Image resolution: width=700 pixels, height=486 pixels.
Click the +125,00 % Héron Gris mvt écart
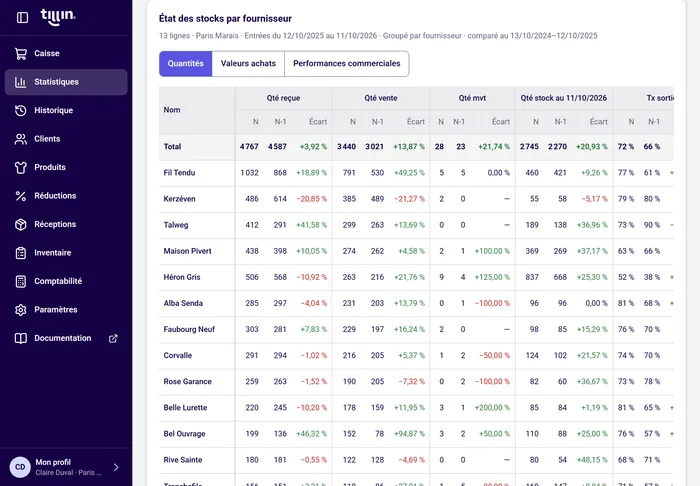492,277
